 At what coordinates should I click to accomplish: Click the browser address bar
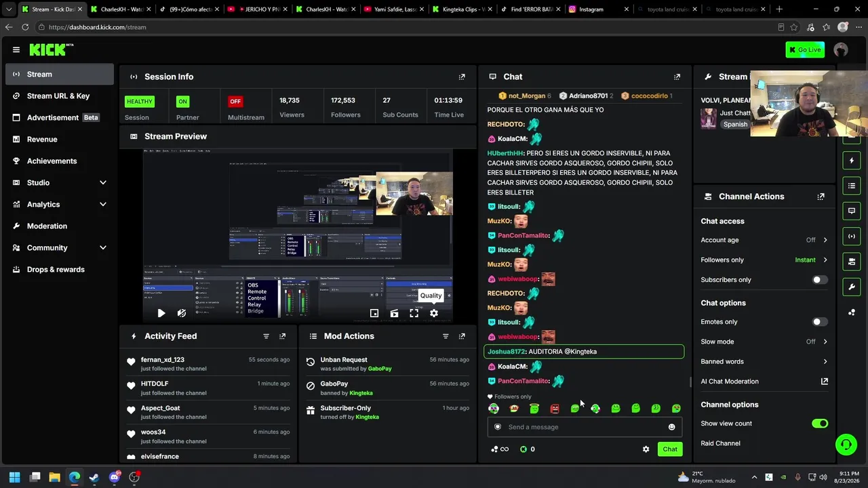407,27
